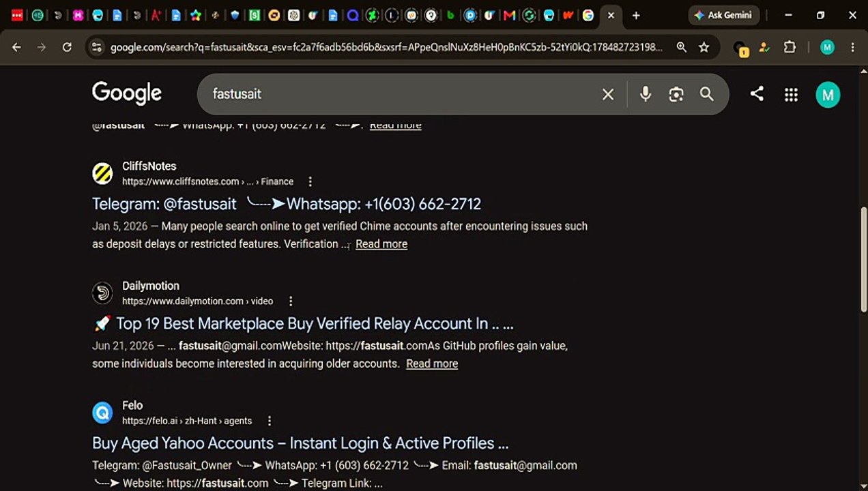Open the Telegram @fastusait Whatsapp result title
Image resolution: width=868 pixels, height=491 pixels.
(287, 204)
